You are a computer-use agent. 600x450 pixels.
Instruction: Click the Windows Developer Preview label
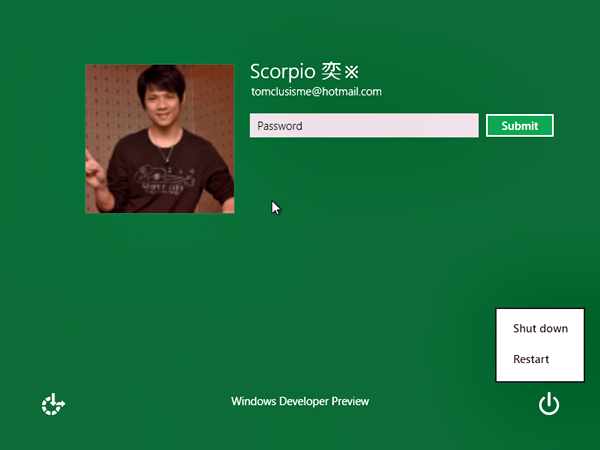[300, 401]
